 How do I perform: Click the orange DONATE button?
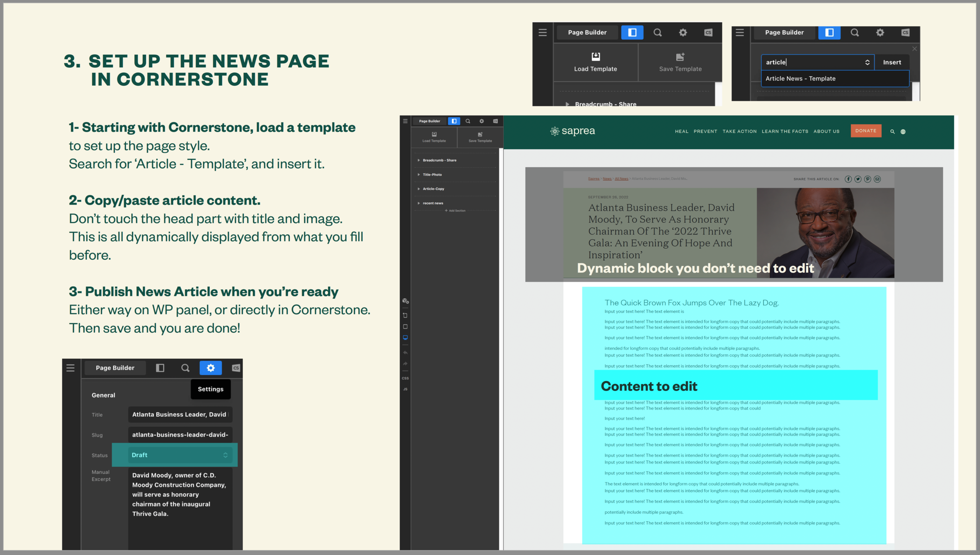[x=866, y=131]
